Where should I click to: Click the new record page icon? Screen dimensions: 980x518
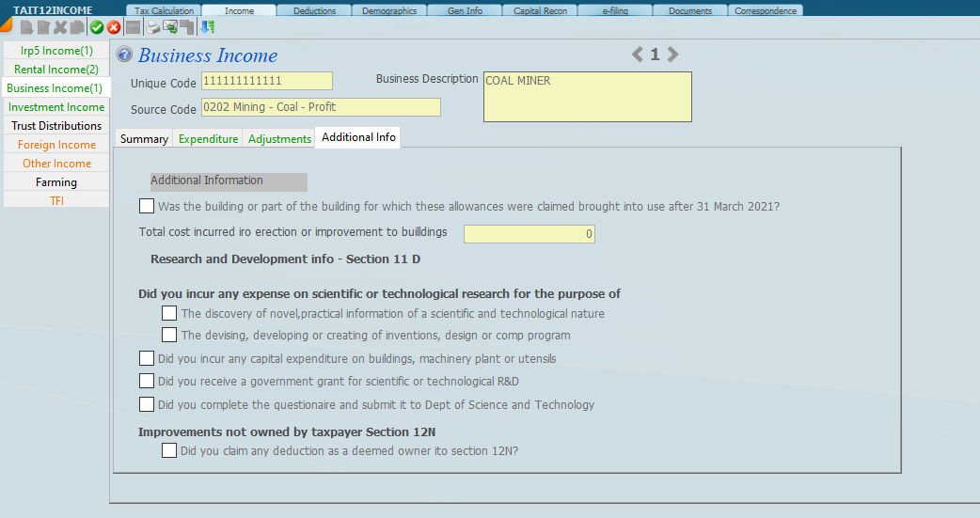point(26,27)
